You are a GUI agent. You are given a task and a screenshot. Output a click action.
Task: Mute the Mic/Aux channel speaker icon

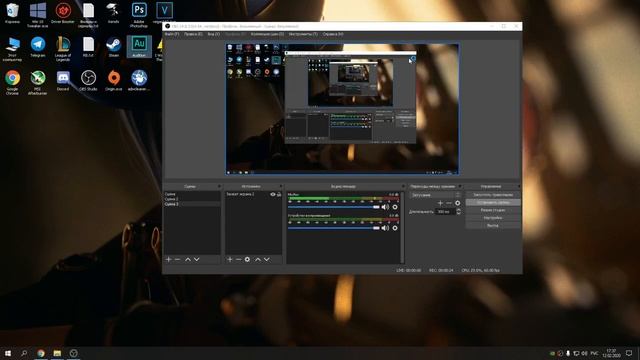pyautogui.click(x=385, y=207)
